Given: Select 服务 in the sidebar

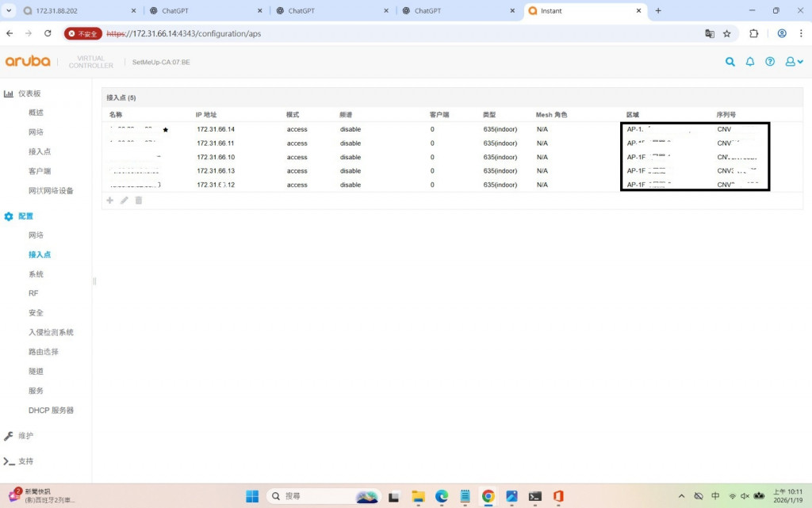Looking at the screenshot, I should [36, 391].
